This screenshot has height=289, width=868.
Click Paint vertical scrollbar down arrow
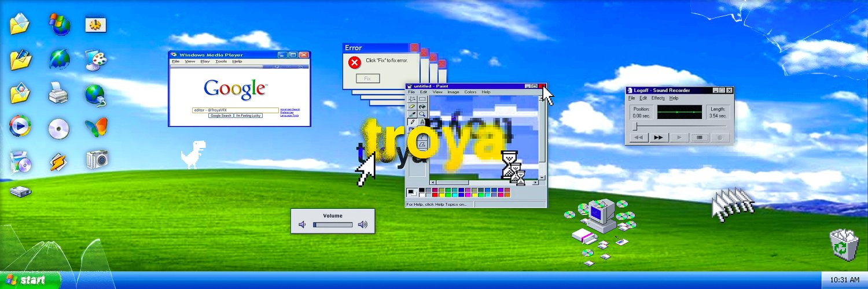(x=543, y=177)
